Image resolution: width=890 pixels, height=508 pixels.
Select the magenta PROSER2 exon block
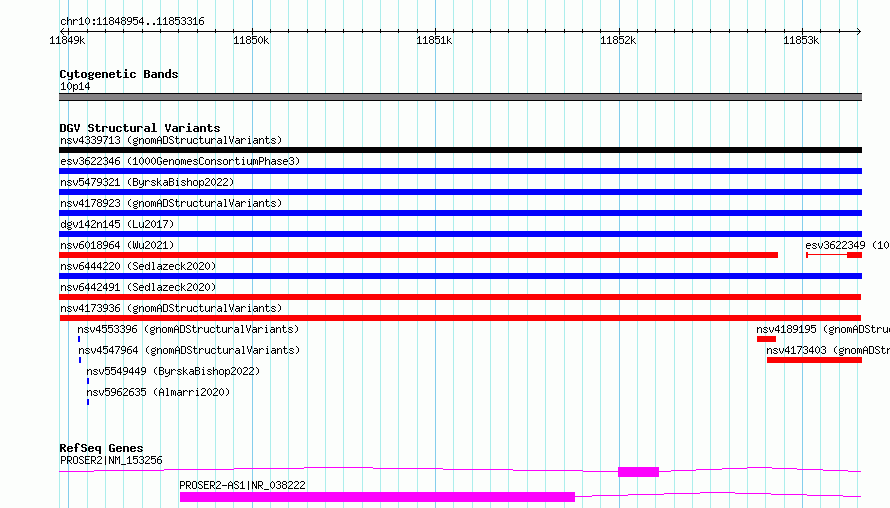[639, 472]
